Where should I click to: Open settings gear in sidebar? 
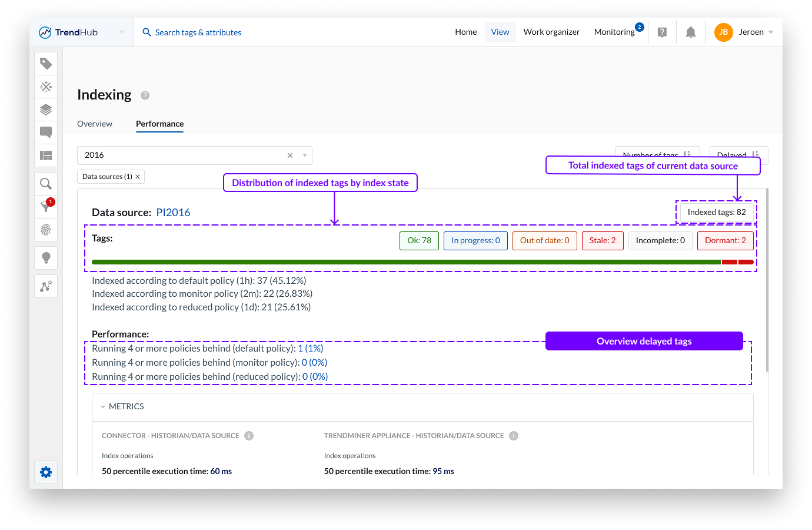[x=46, y=472]
